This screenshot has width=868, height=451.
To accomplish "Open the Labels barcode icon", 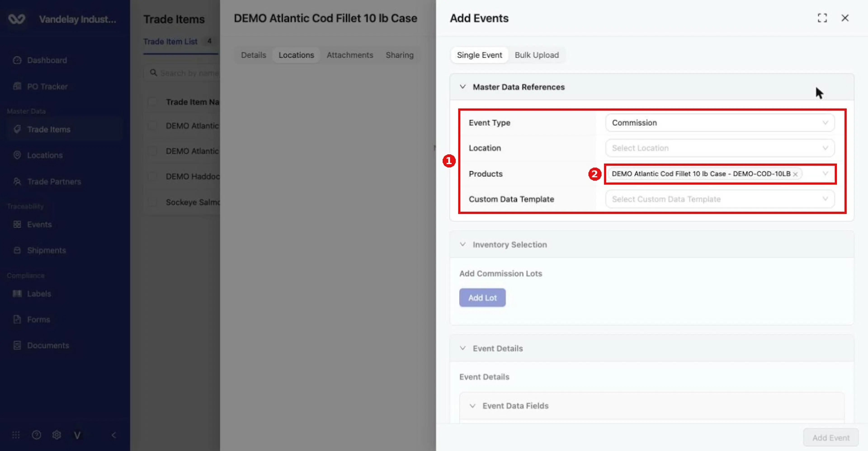I will click(17, 294).
